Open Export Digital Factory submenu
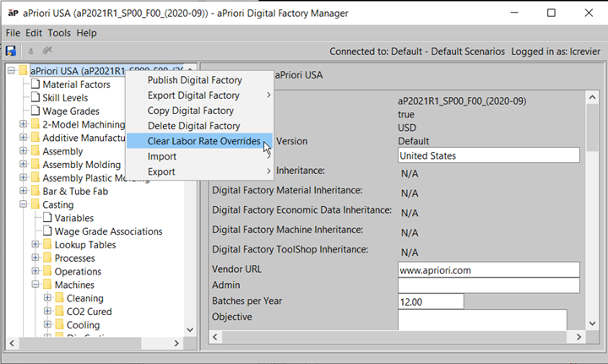Viewport: 608px width, 364px height. click(x=199, y=95)
